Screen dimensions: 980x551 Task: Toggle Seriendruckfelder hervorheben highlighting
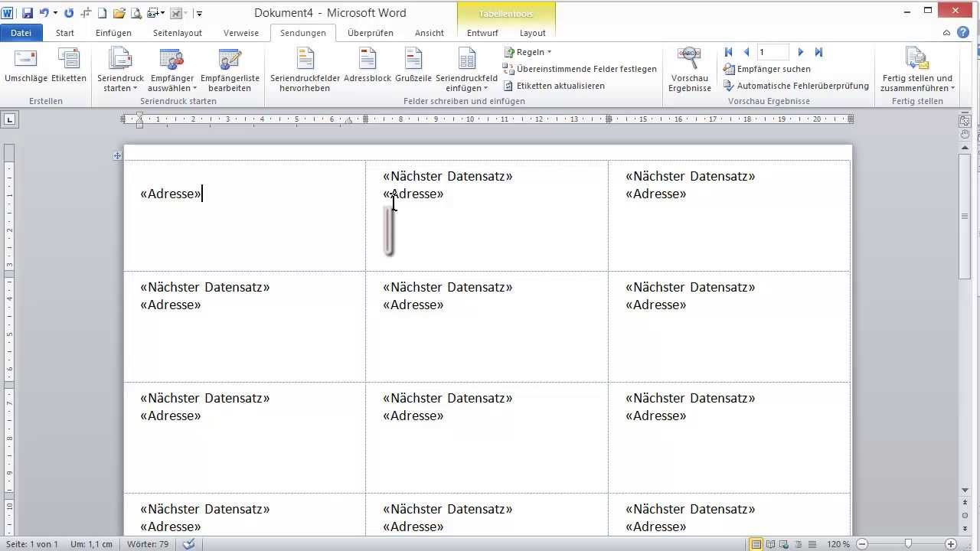click(x=304, y=67)
